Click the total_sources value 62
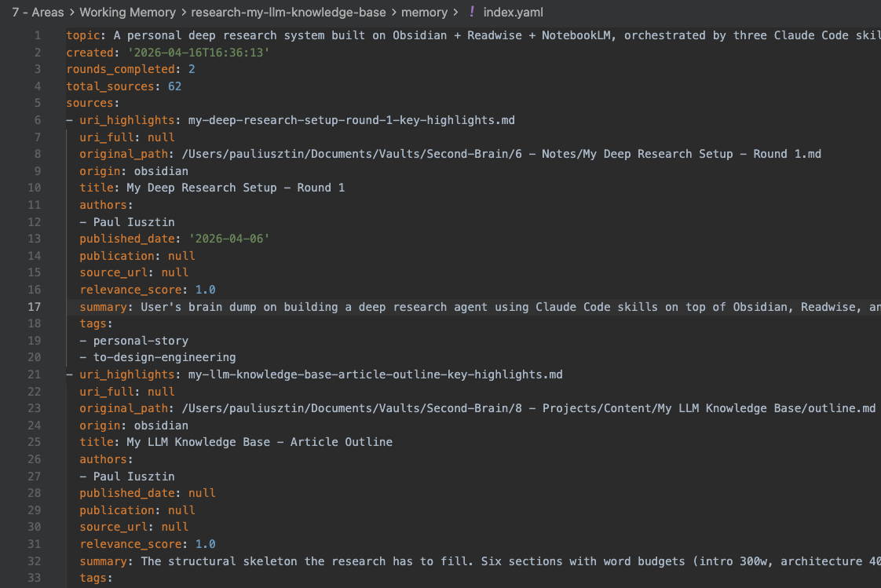Screen dimensions: 881x588 pos(175,86)
